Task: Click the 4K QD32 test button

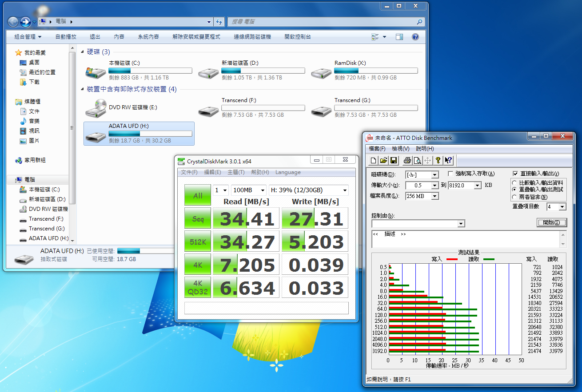Action: (198, 287)
